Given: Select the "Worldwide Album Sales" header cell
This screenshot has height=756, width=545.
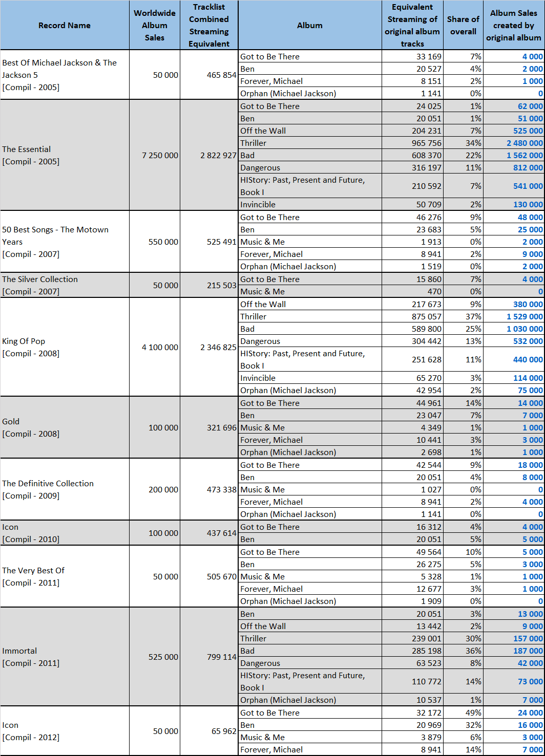Looking at the screenshot, I should [155, 25].
